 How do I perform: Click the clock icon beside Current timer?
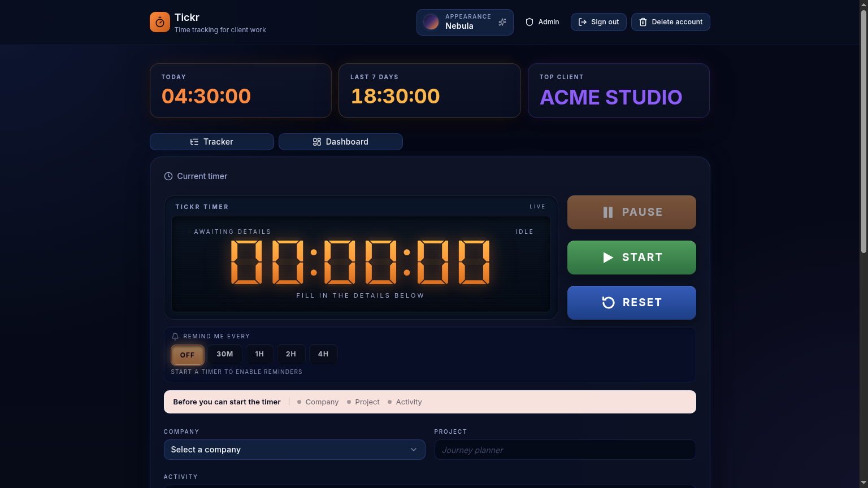pos(168,176)
